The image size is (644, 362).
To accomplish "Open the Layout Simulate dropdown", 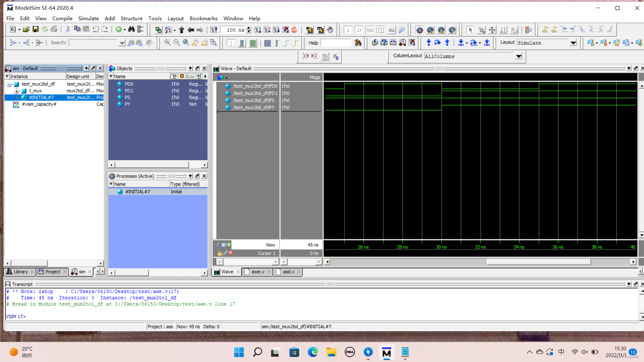I will pyautogui.click(x=573, y=43).
